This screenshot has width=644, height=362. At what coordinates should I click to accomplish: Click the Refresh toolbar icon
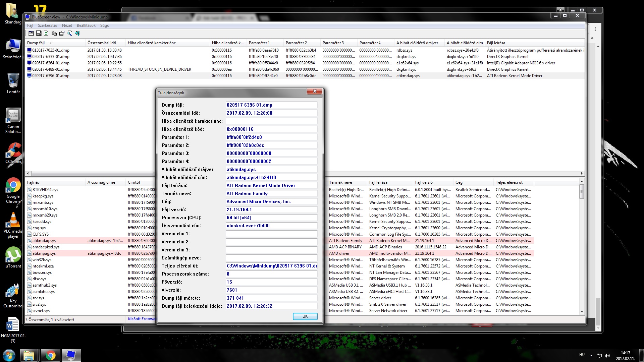tap(46, 33)
